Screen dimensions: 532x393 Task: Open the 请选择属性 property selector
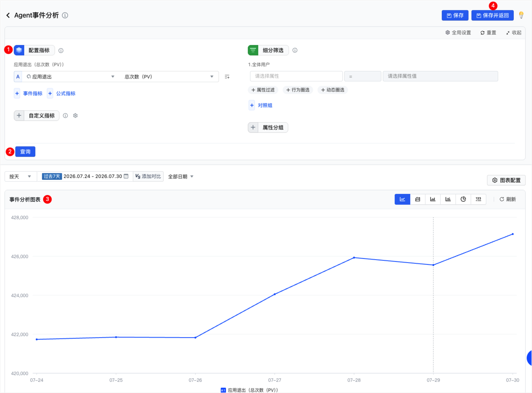tap(296, 76)
